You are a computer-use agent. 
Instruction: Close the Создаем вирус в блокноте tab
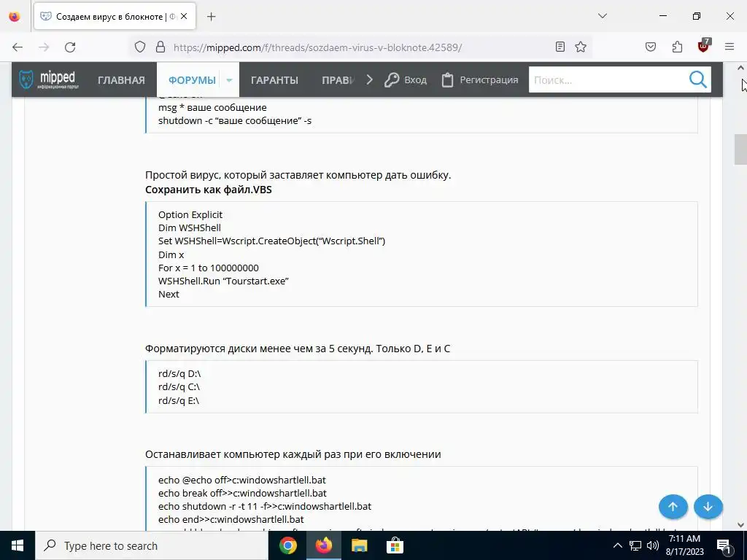(x=184, y=17)
